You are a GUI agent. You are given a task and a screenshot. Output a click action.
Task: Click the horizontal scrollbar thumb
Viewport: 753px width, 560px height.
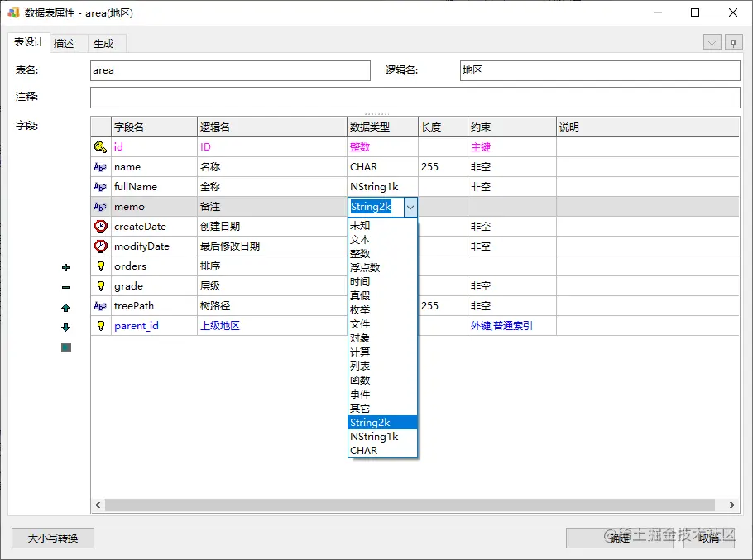(410, 505)
